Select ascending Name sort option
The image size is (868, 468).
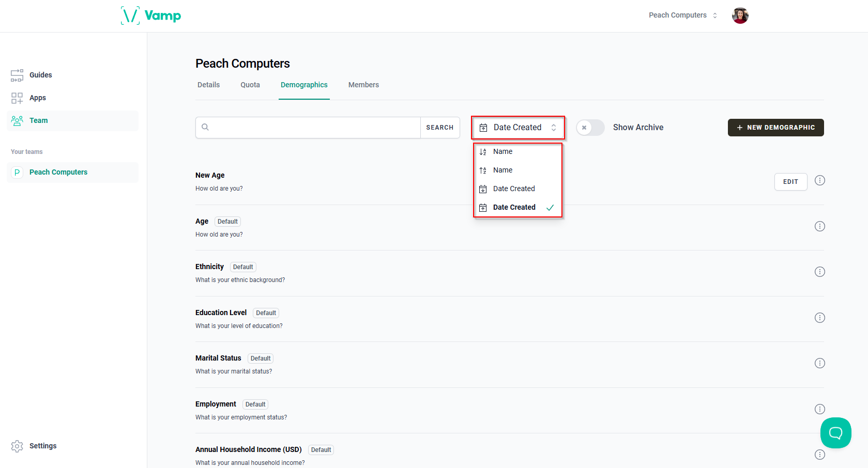(504, 170)
